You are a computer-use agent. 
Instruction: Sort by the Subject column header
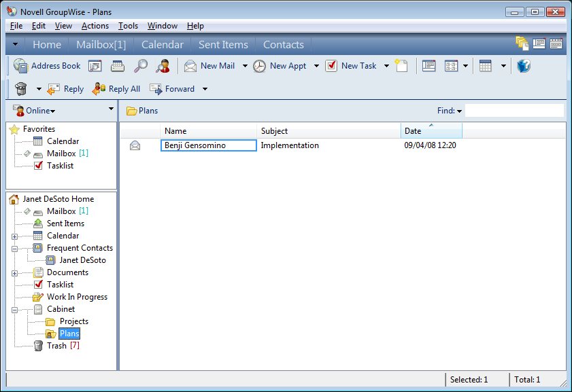329,131
